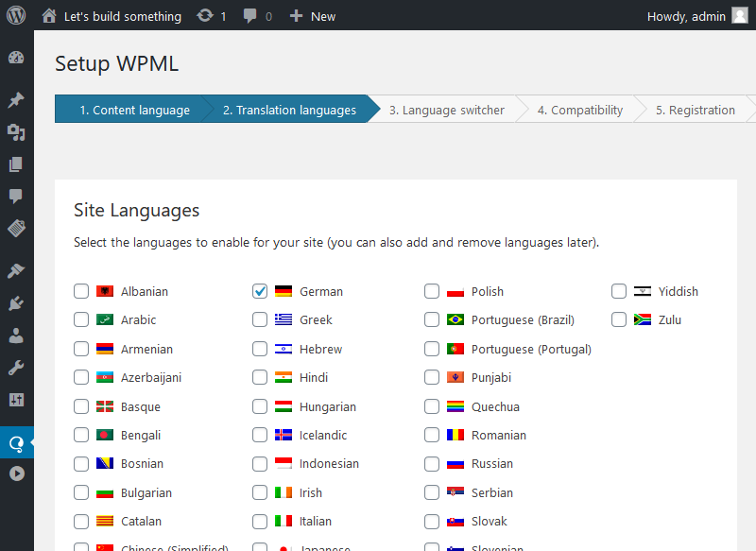
Task: Tick the Arabic checkbox
Action: pos(81,319)
